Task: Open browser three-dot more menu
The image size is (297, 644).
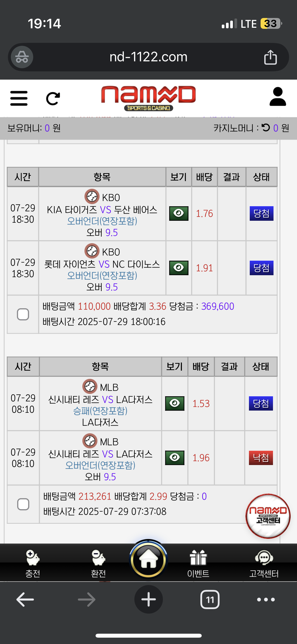Action: (266, 600)
